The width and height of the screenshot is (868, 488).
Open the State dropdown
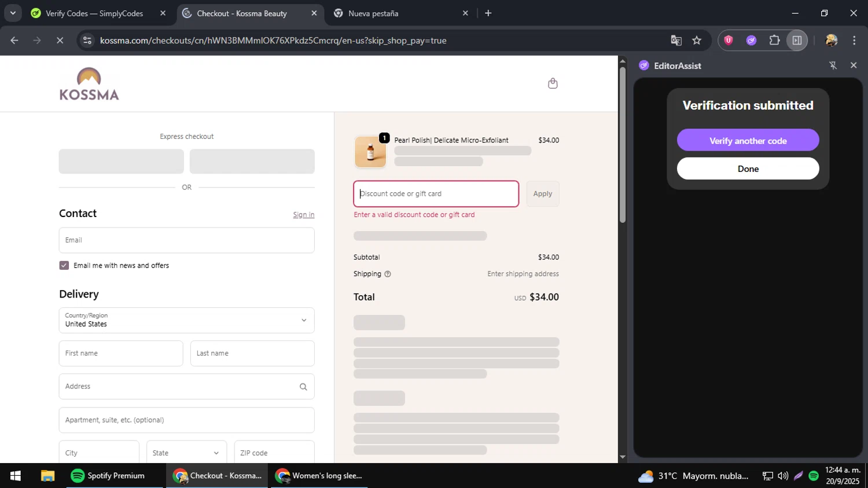186,453
